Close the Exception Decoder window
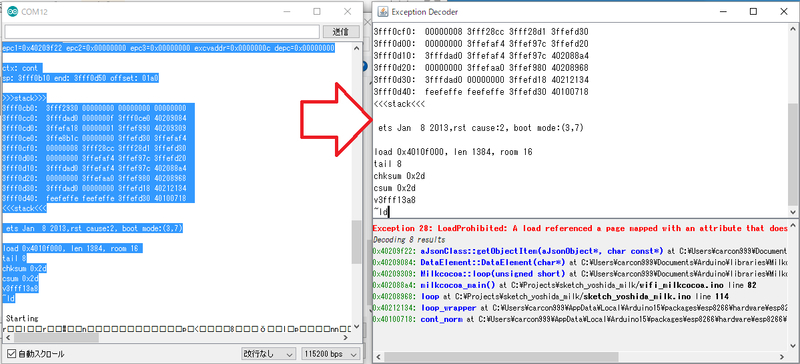The height and width of the screenshot is (364, 800). (x=784, y=12)
